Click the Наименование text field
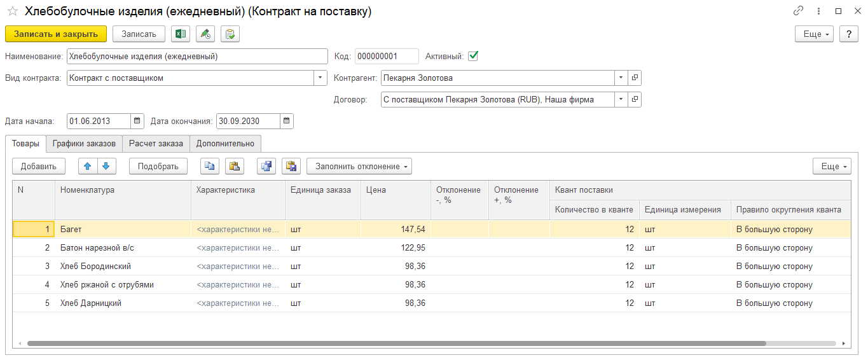 click(197, 57)
